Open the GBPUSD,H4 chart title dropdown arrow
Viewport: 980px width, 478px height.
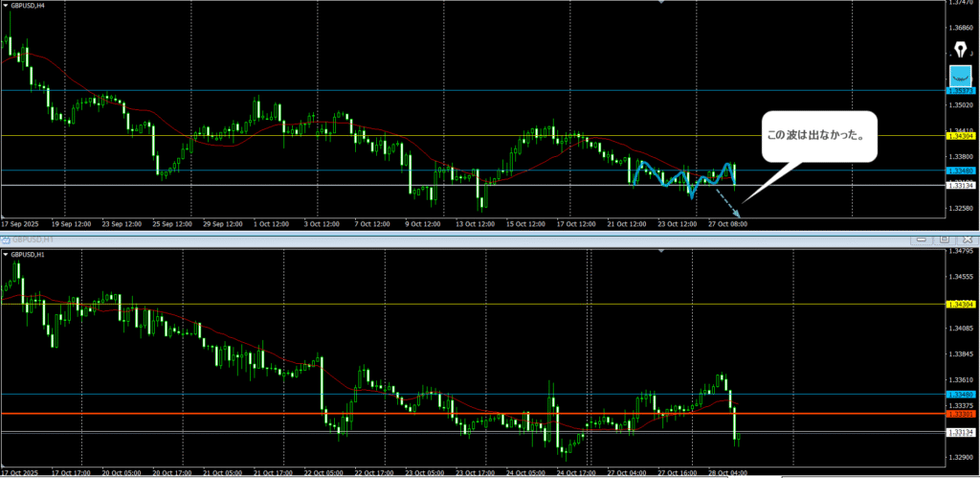click(x=6, y=5)
